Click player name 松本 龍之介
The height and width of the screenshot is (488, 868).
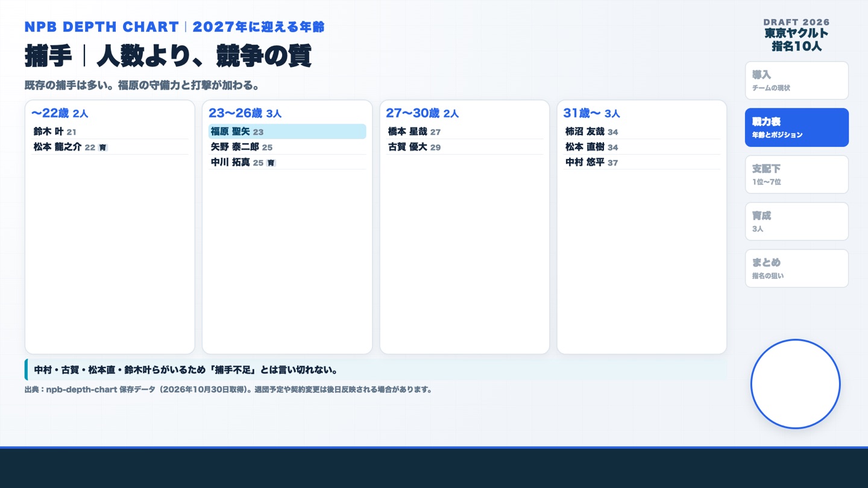tap(57, 147)
